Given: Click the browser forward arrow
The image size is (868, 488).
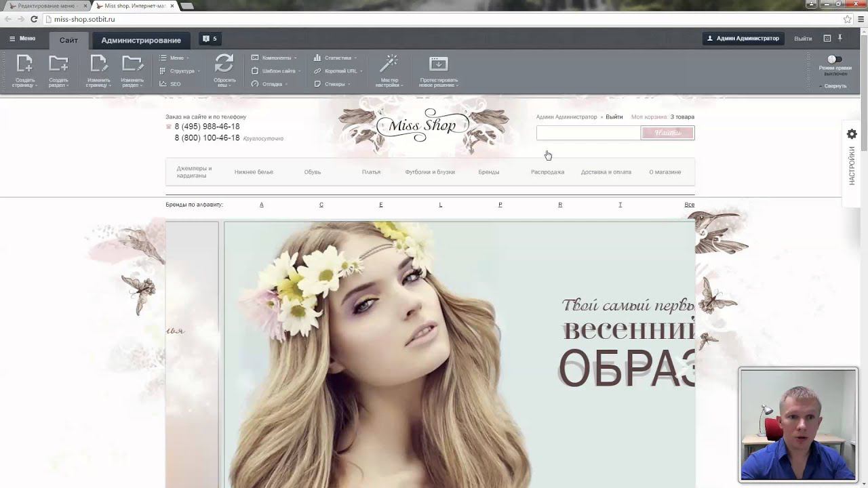Looking at the screenshot, I should click(x=22, y=20).
